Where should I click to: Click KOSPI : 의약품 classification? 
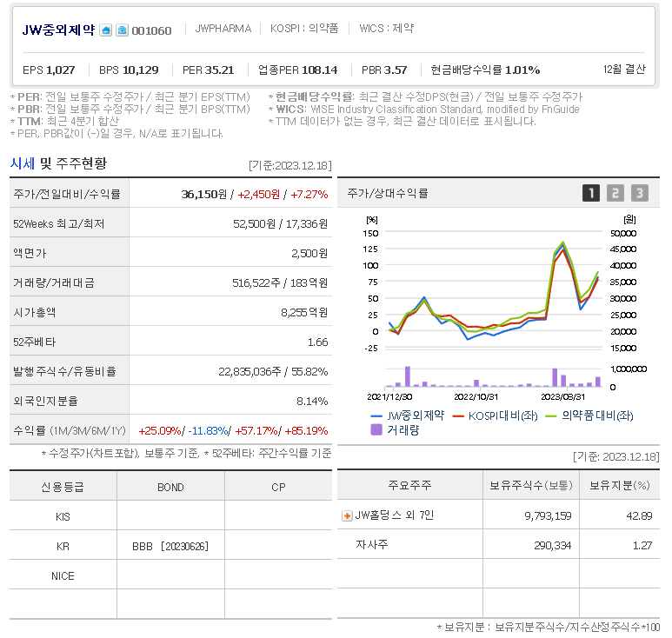[x=304, y=29]
